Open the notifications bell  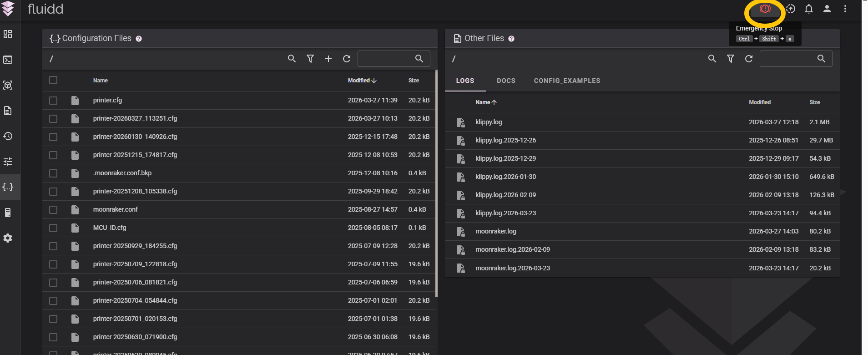tap(808, 9)
